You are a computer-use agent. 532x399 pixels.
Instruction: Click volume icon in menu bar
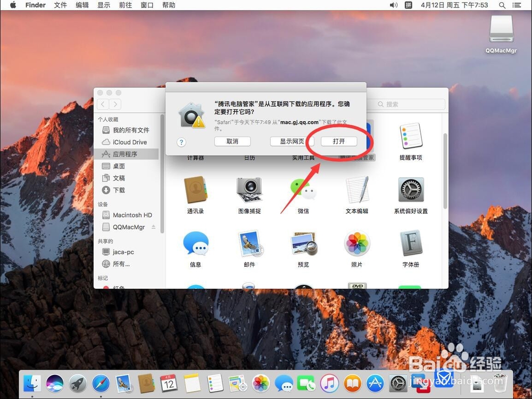tap(393, 5)
